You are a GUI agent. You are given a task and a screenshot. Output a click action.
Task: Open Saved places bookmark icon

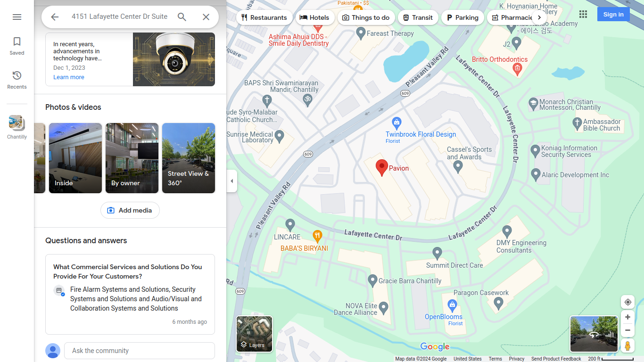tap(17, 46)
